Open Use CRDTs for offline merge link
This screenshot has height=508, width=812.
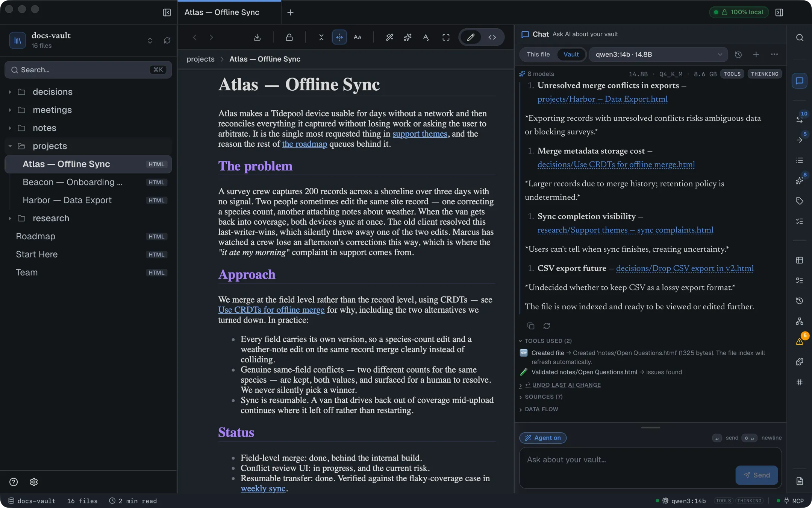click(271, 310)
